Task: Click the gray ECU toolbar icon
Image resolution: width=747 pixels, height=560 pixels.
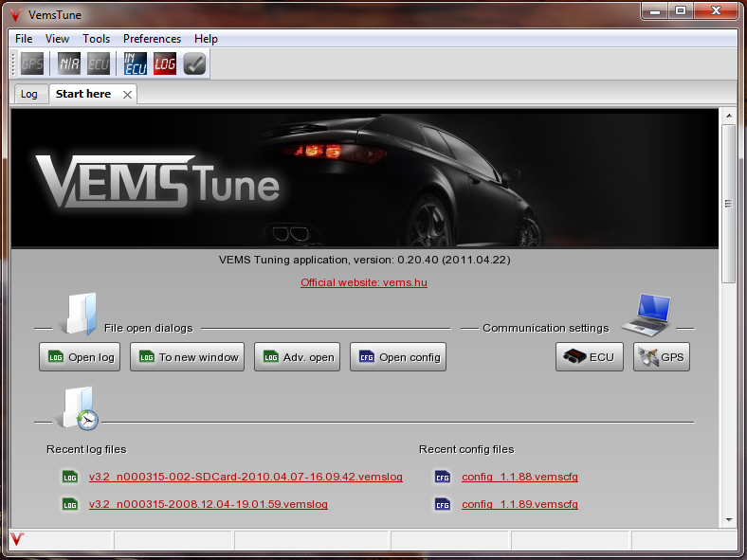Action: (x=98, y=64)
